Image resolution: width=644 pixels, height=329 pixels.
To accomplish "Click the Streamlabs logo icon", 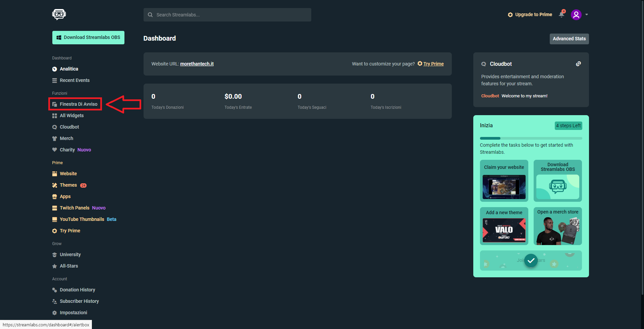I will click(x=59, y=14).
